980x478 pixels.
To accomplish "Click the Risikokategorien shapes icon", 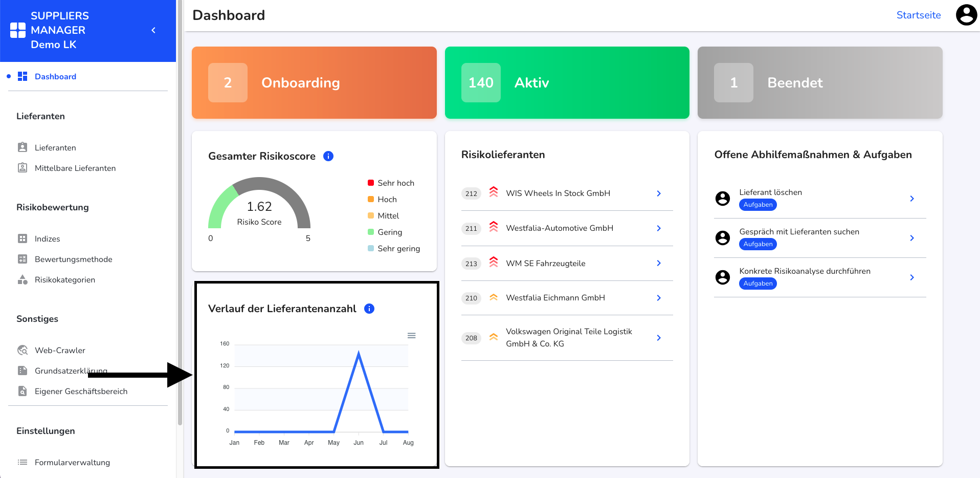I will coord(23,279).
